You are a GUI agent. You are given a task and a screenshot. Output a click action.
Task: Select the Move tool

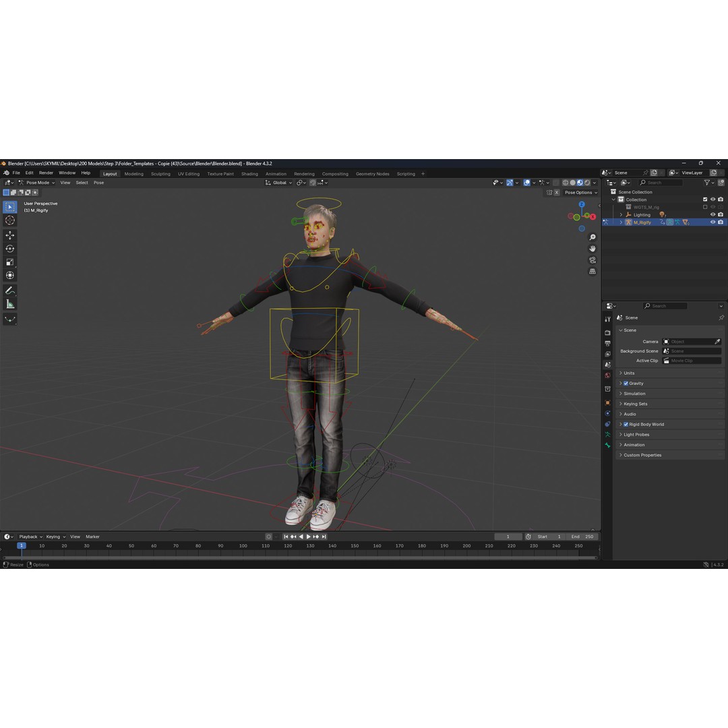pyautogui.click(x=9, y=235)
